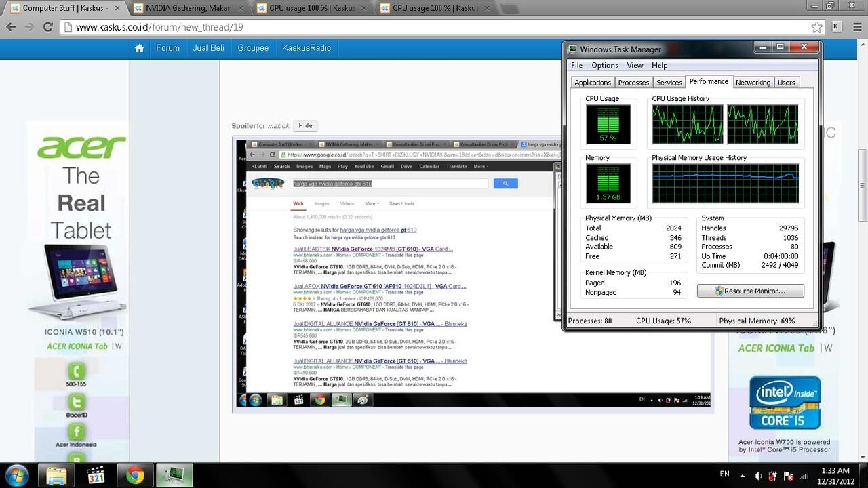Launch Media Player Classic from taskbar
Screen dimensions: 868x488
coord(96,475)
